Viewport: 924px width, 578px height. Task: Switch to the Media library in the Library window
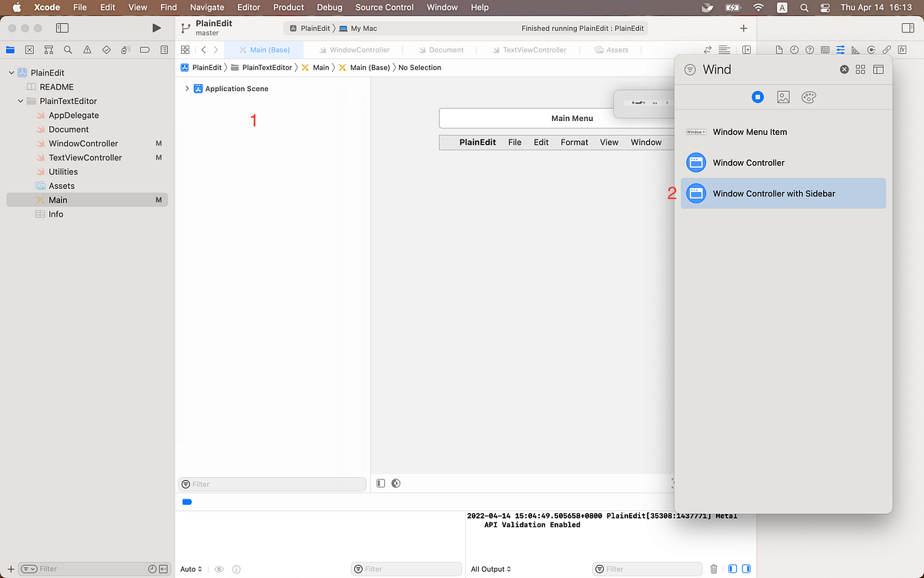coord(783,97)
